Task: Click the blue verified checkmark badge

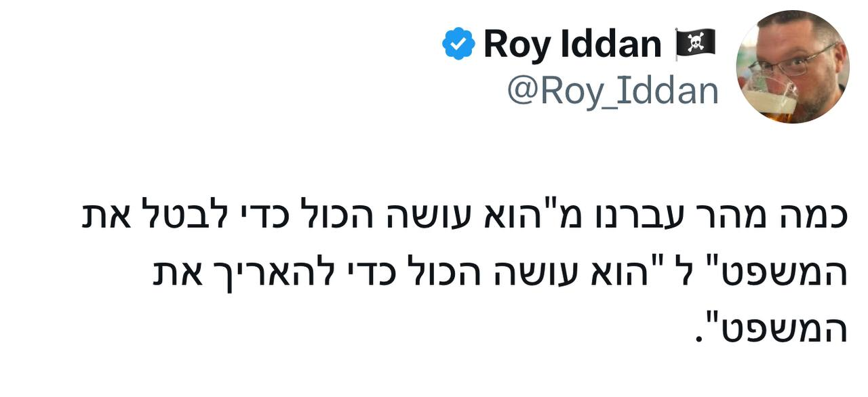Action: click(458, 44)
